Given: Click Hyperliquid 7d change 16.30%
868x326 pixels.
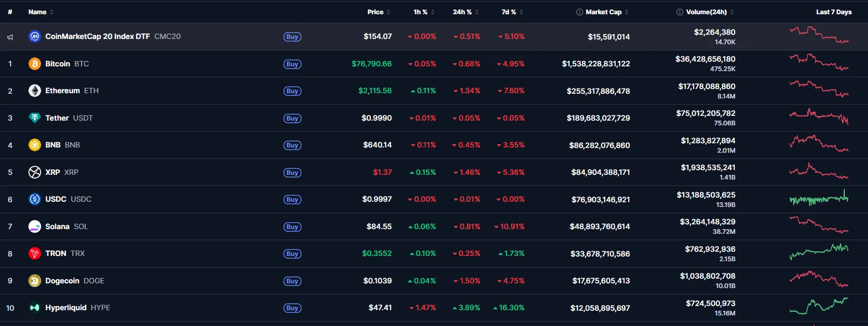Looking at the screenshot, I should click(509, 308).
